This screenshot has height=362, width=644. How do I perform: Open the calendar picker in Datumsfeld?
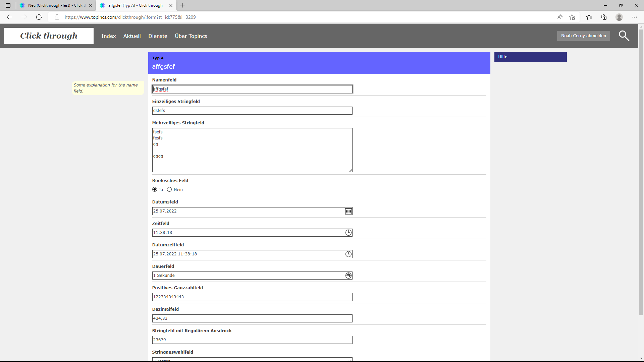point(348,211)
